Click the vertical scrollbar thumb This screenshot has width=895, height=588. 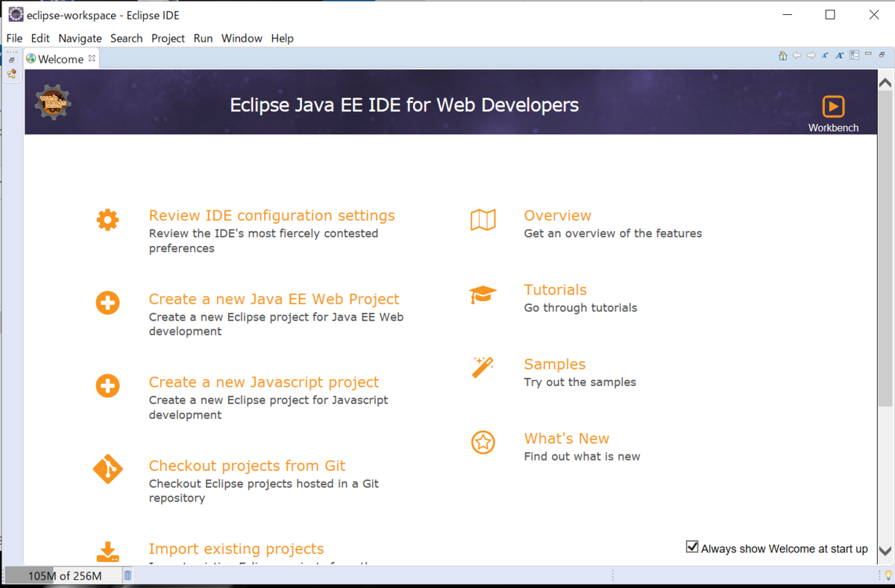click(x=885, y=250)
